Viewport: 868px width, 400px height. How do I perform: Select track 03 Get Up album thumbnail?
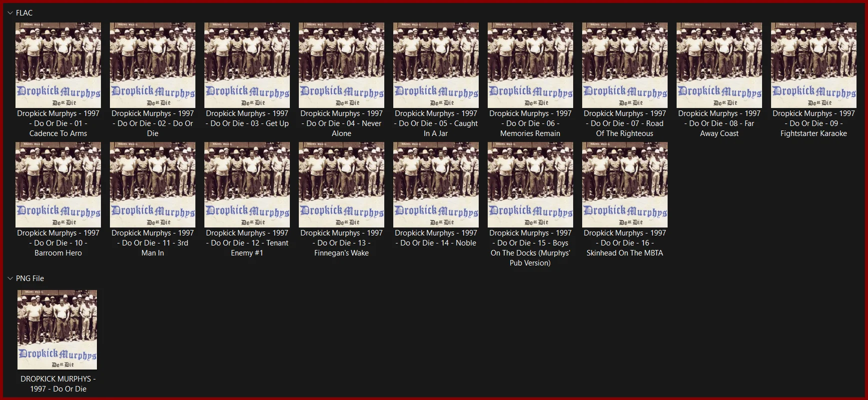pos(247,65)
